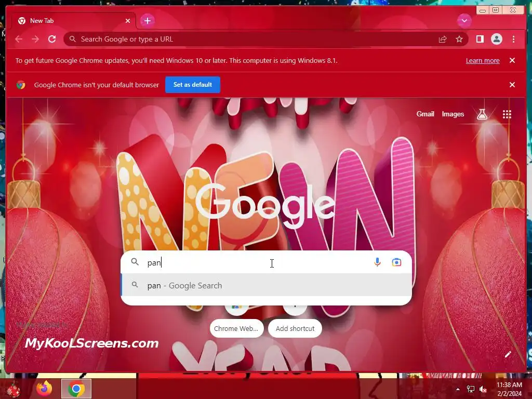Click Set as default button
The height and width of the screenshot is (399, 532).
[x=192, y=85]
